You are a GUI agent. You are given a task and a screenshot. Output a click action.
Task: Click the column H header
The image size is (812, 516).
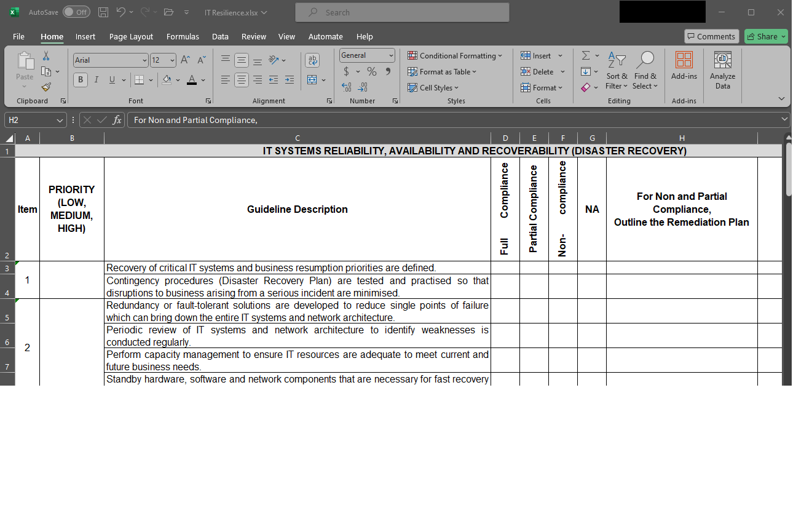click(682, 138)
